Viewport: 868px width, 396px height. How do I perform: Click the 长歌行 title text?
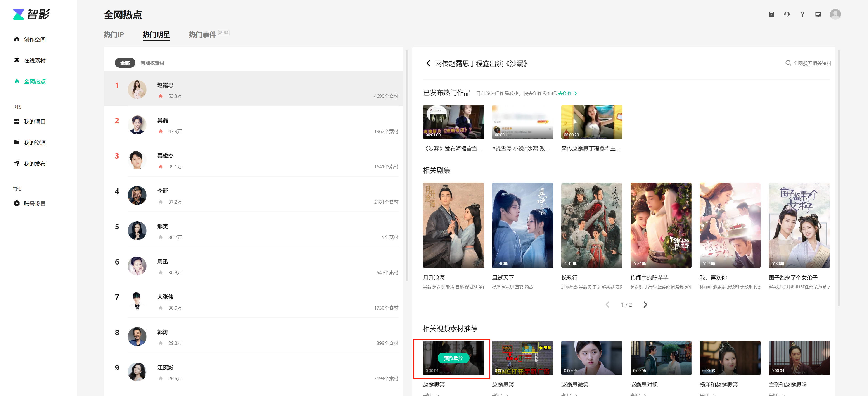[x=569, y=278]
